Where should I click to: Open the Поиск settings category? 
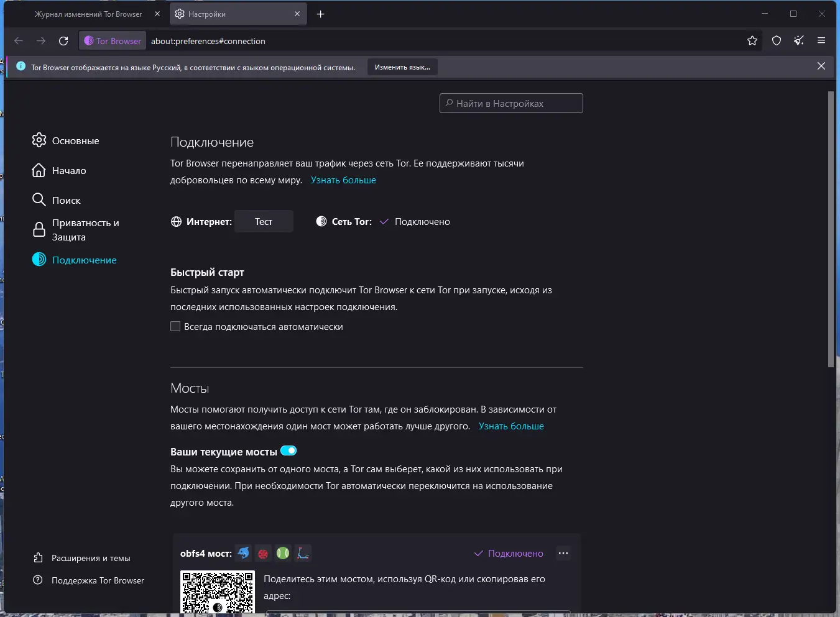(57, 200)
